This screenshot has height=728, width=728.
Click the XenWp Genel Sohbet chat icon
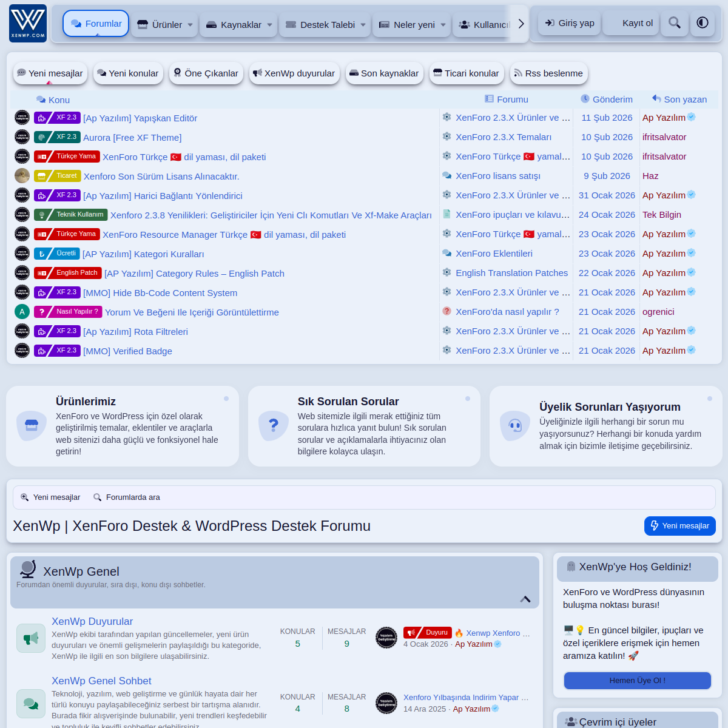coord(31,704)
